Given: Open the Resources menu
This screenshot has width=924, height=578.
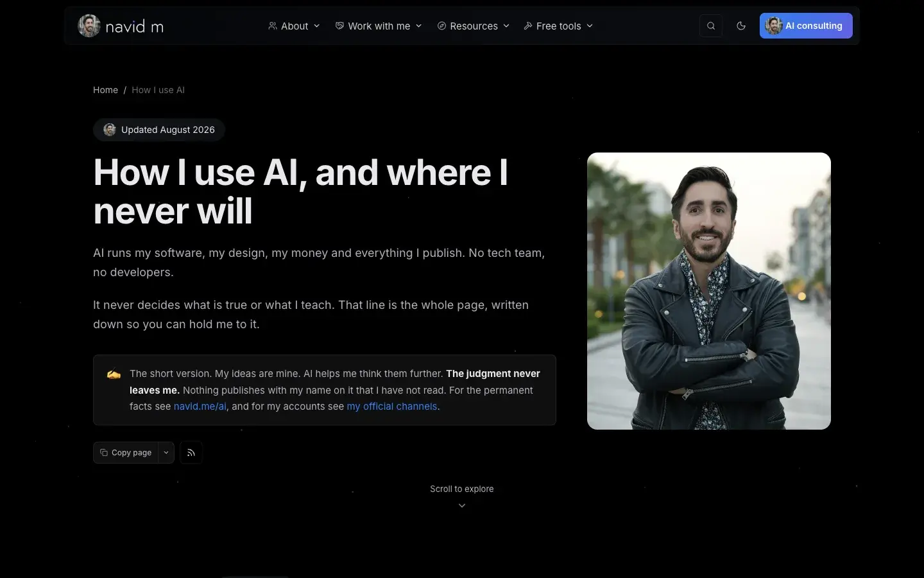Looking at the screenshot, I should pos(474,26).
